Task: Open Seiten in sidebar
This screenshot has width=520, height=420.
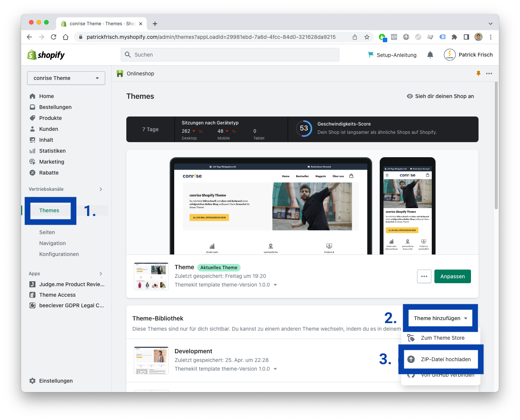Action: pyautogui.click(x=47, y=232)
